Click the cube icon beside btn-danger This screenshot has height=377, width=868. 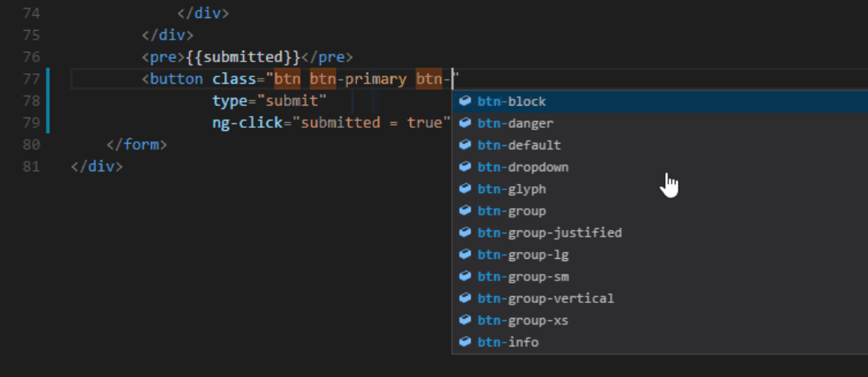465,123
